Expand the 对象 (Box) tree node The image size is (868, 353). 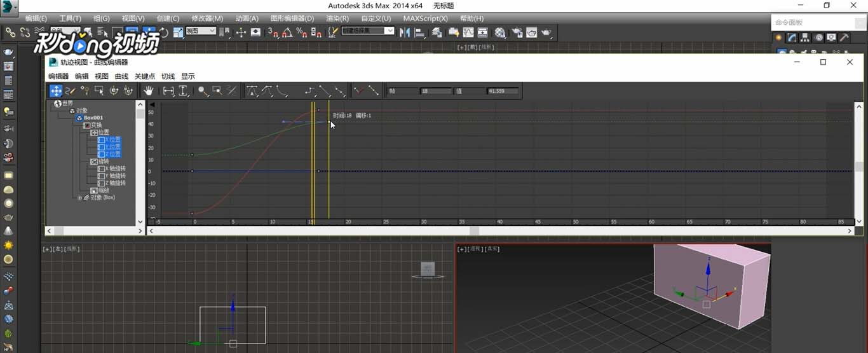(80, 198)
